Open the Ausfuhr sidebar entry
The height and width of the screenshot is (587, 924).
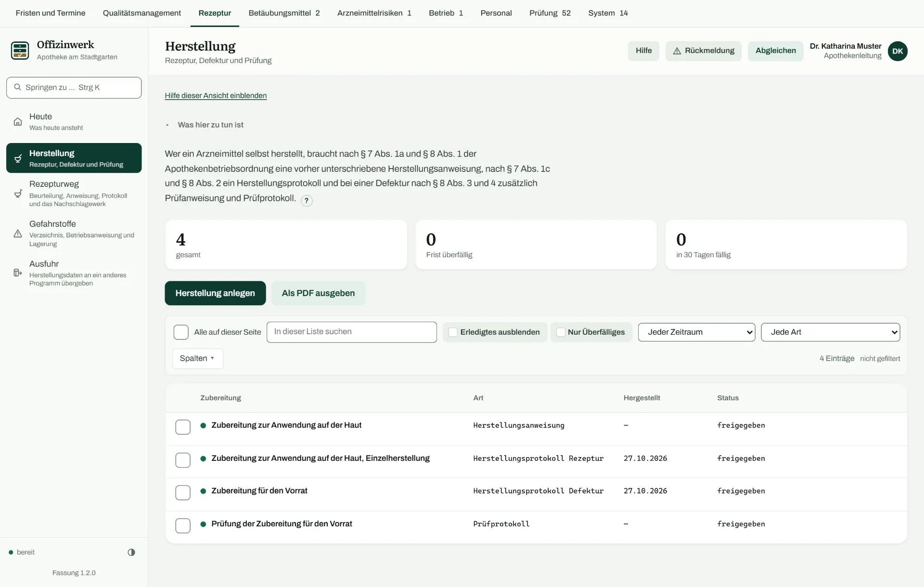(74, 273)
